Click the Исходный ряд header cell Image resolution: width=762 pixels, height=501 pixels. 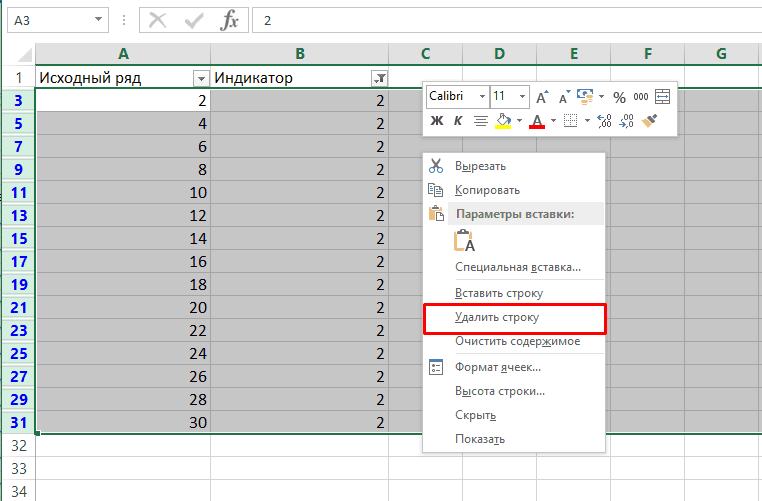tap(123, 78)
